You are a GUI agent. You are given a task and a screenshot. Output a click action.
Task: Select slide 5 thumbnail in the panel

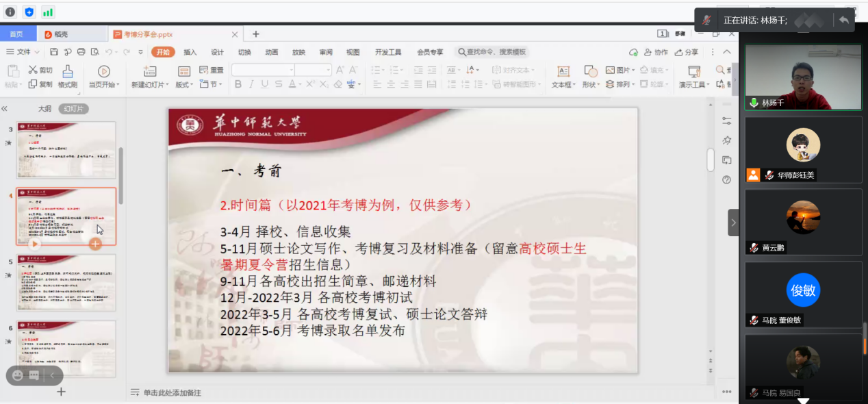[66, 283]
